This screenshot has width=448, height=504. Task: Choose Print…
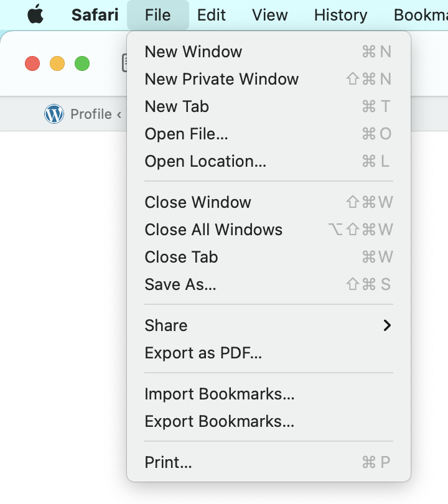point(269,462)
